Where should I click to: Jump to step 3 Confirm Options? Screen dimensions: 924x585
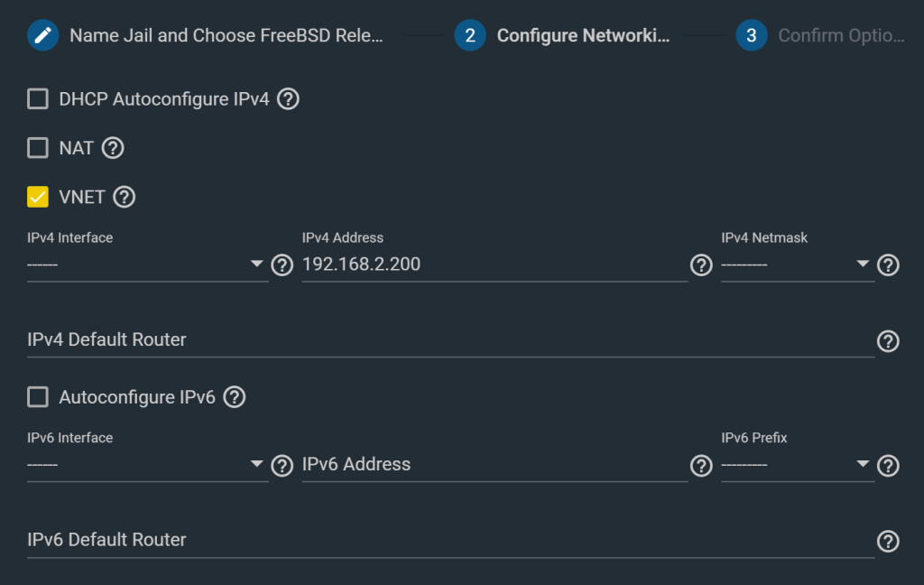(821, 36)
